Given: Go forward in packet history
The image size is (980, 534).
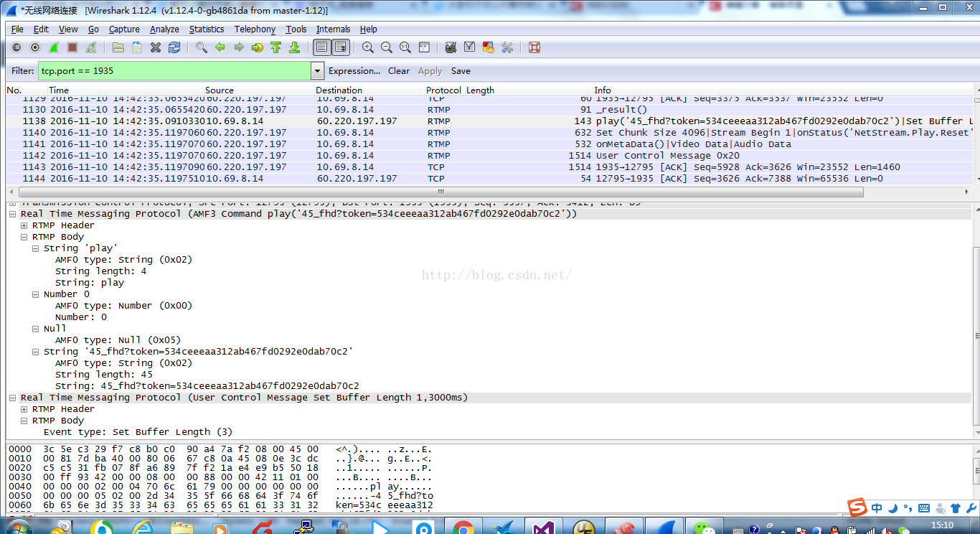Looking at the screenshot, I should click(239, 48).
